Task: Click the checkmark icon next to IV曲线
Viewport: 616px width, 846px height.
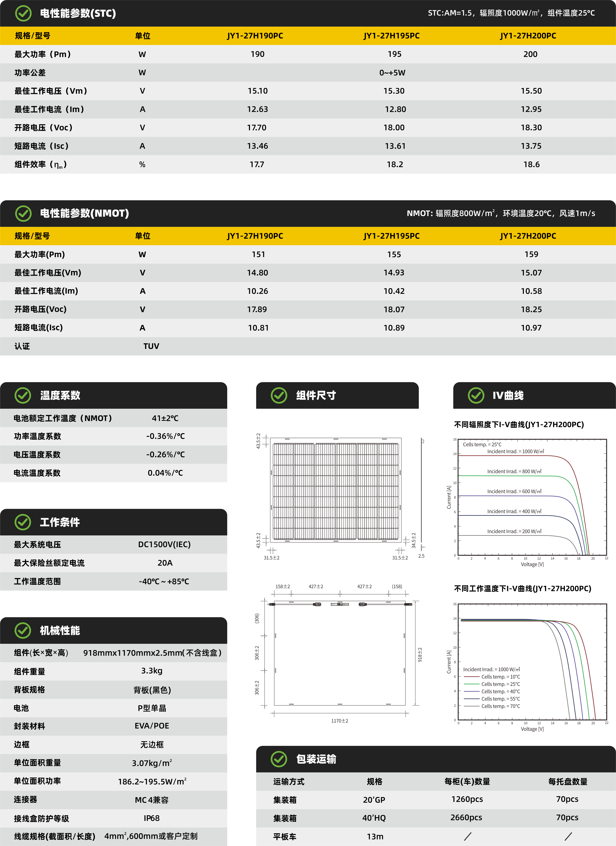Action: point(476,395)
